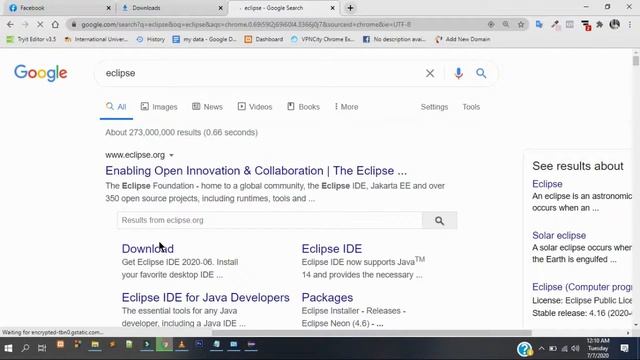This screenshot has width=640, height=360.
Task: Open the notification center
Action: 624,348
